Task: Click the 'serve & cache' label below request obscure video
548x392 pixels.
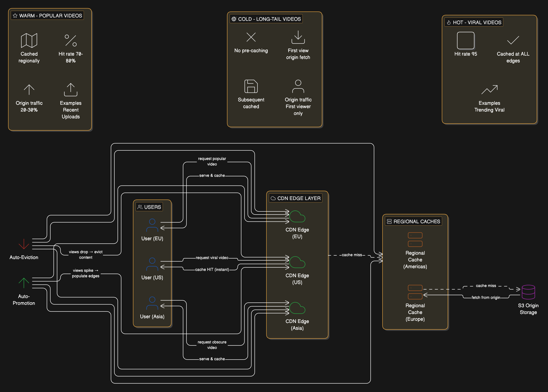Action: click(x=212, y=359)
